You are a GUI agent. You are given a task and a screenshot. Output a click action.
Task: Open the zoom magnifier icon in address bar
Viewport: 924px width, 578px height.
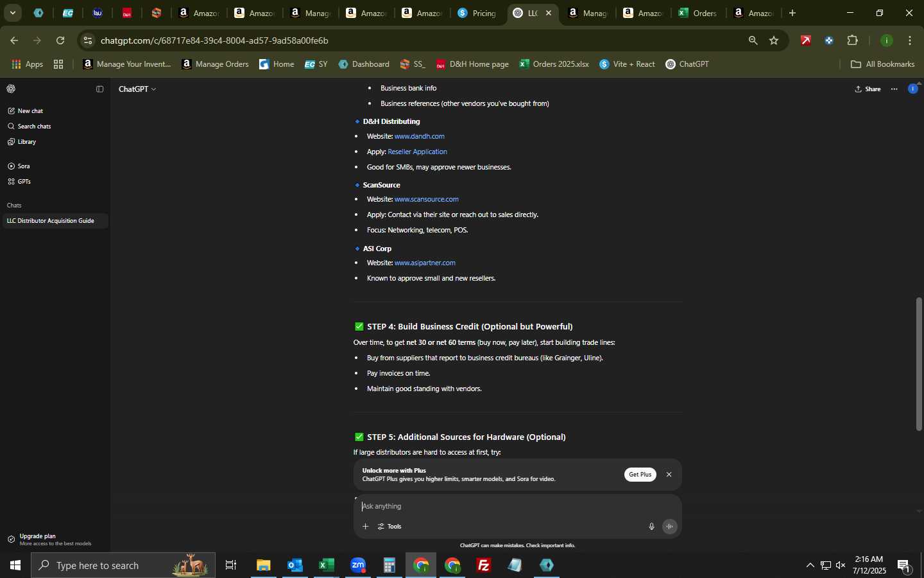click(753, 40)
